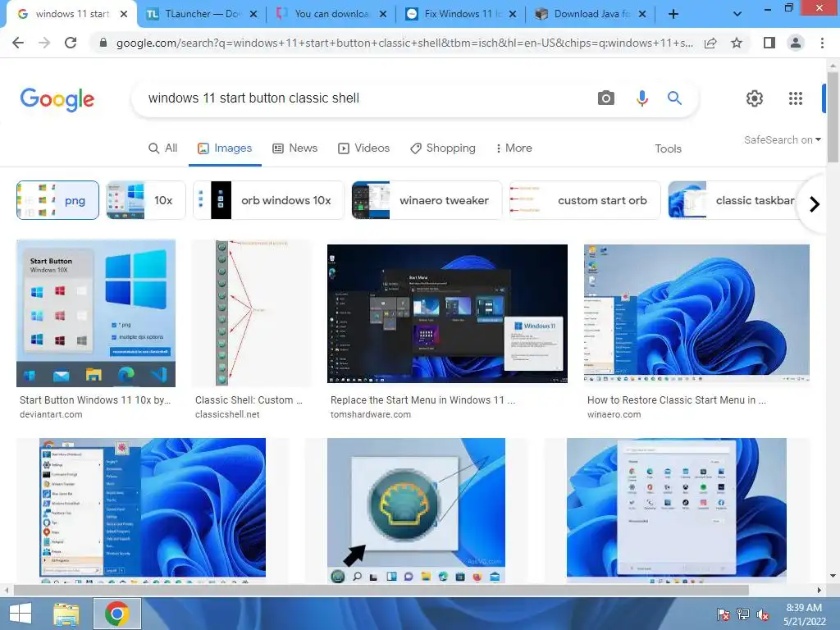840x630 pixels.
Task: Open Chrome's three-dot menu
Action: click(x=822, y=43)
